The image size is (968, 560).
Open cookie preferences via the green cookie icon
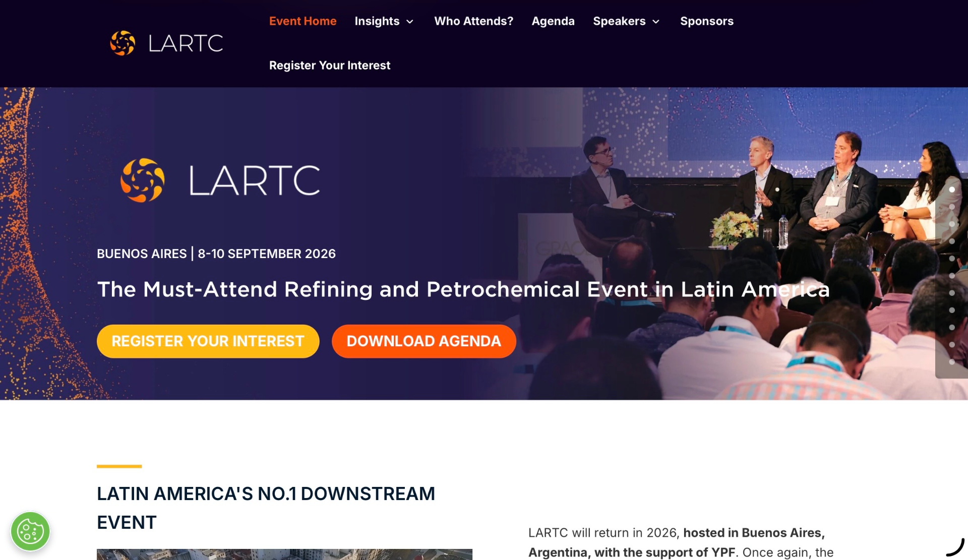pos(30,531)
